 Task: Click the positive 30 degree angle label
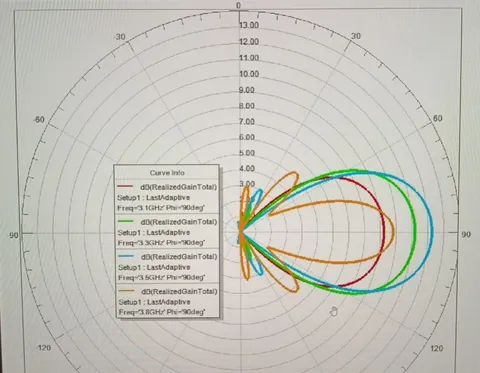click(356, 36)
